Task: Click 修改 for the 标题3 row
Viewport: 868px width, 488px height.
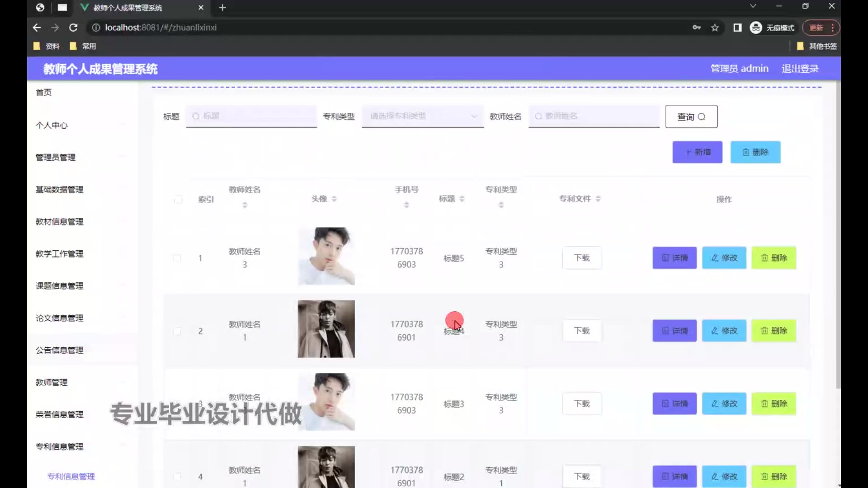Action: coord(724,404)
